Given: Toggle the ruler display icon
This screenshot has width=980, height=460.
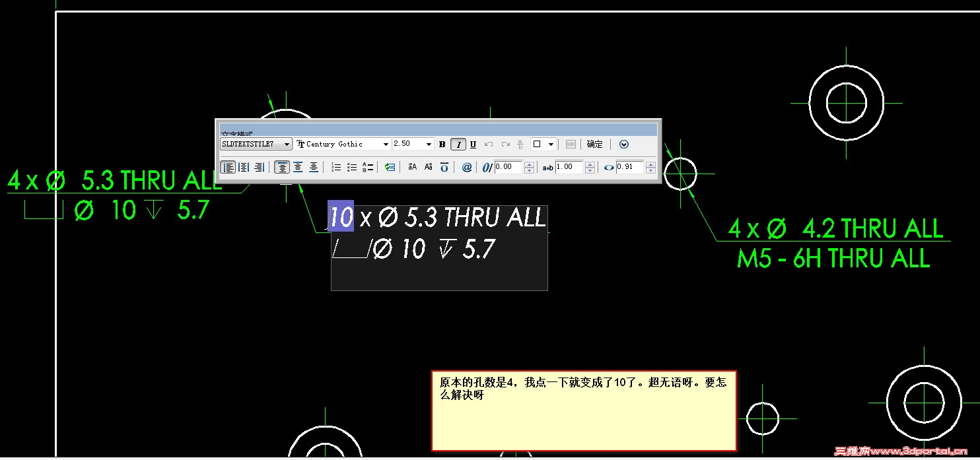Looking at the screenshot, I should [x=571, y=145].
